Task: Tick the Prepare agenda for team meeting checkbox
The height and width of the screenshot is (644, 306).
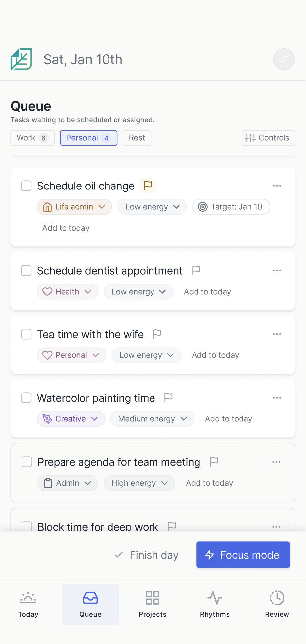Action: pyautogui.click(x=27, y=462)
